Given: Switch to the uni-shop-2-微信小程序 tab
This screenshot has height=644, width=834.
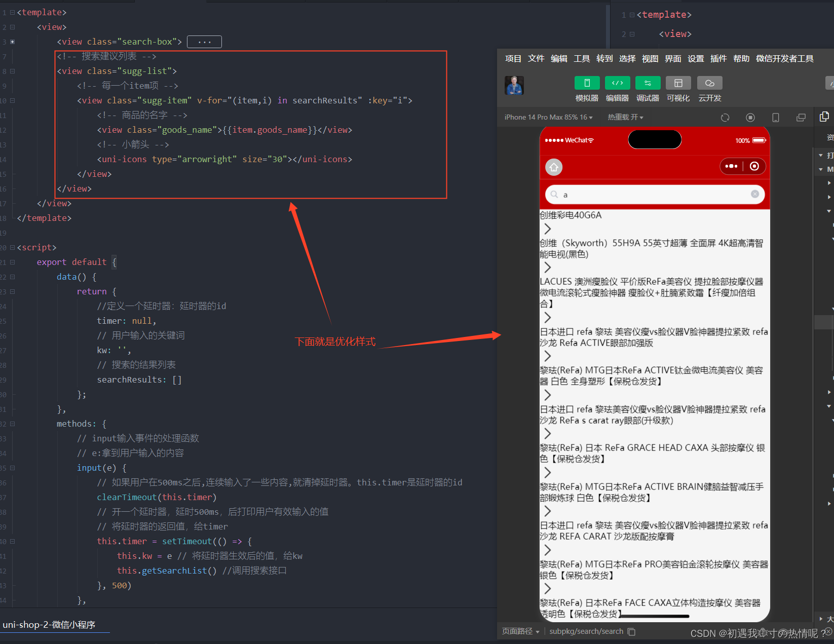Looking at the screenshot, I should 49,625.
